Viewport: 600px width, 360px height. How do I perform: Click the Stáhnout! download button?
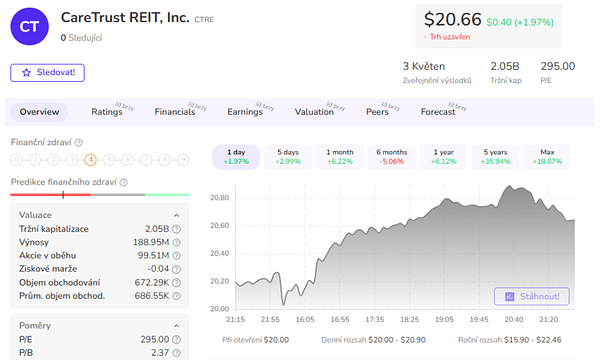click(x=532, y=296)
